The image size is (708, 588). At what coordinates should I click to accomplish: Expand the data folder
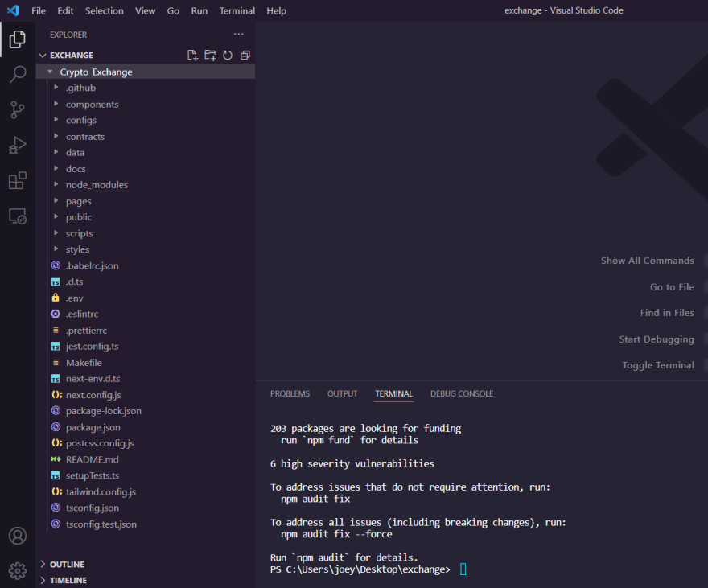coord(56,152)
